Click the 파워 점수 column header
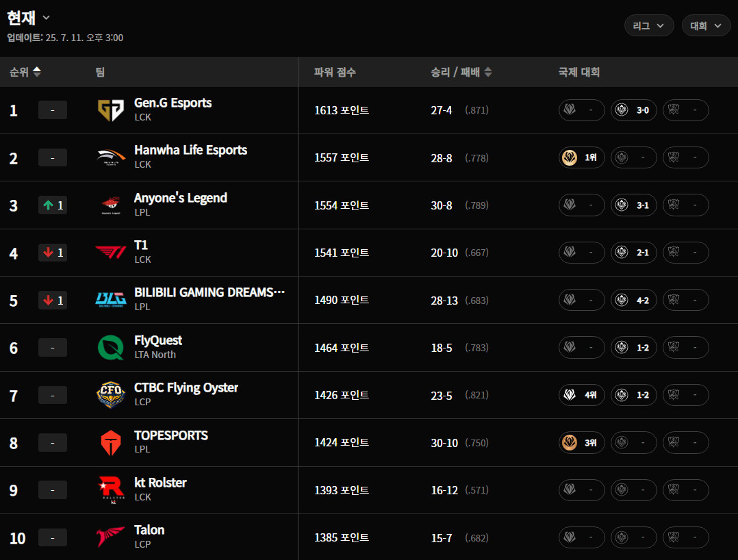This screenshot has width=738, height=560. (335, 72)
